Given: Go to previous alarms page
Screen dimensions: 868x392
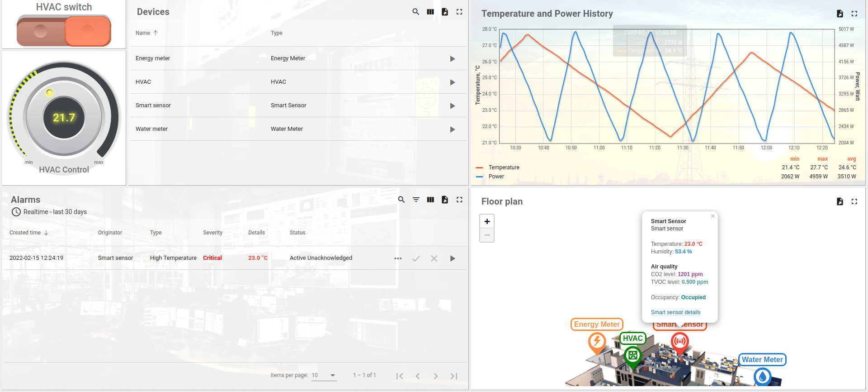Looking at the screenshot, I should pos(418,376).
